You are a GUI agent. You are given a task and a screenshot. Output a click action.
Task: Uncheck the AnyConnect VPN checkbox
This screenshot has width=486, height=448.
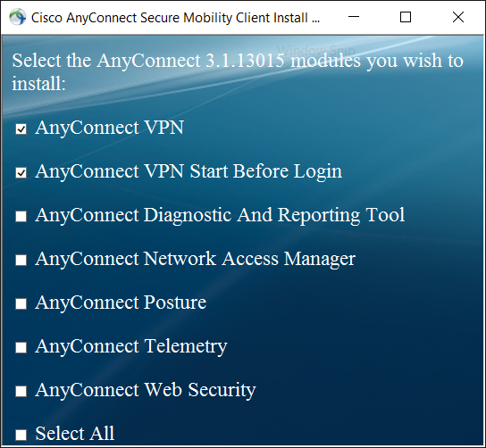21,129
